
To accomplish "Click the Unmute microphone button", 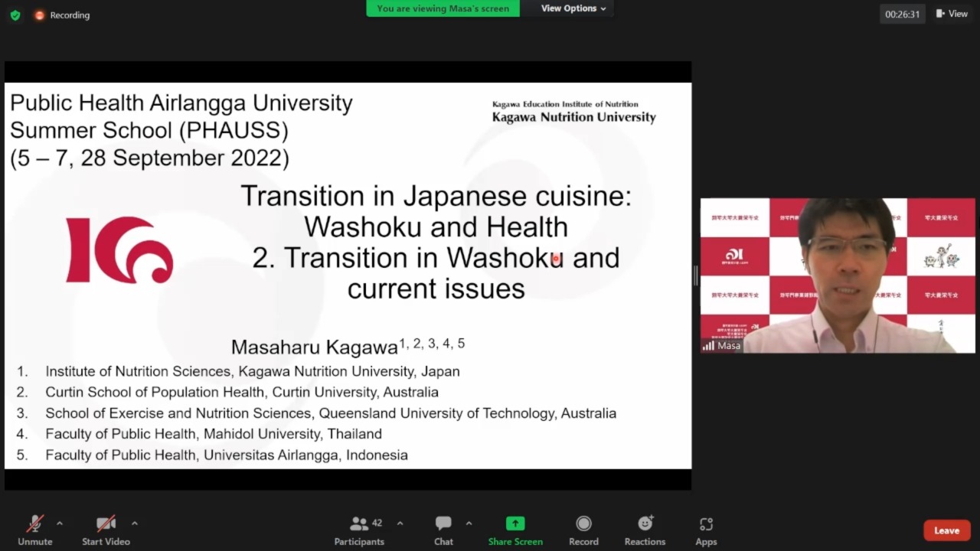I will pos(35,530).
